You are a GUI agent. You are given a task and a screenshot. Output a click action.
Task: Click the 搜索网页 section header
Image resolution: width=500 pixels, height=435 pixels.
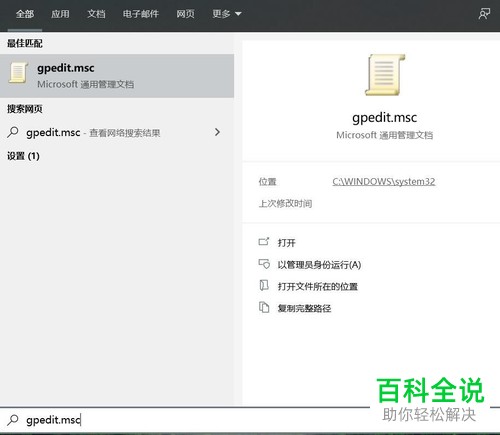coord(25,109)
